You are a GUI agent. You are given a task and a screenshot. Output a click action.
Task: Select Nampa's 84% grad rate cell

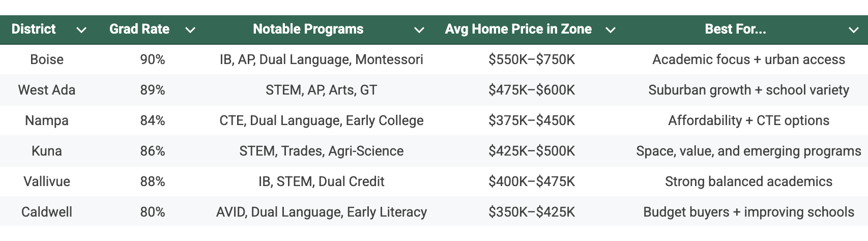click(153, 120)
